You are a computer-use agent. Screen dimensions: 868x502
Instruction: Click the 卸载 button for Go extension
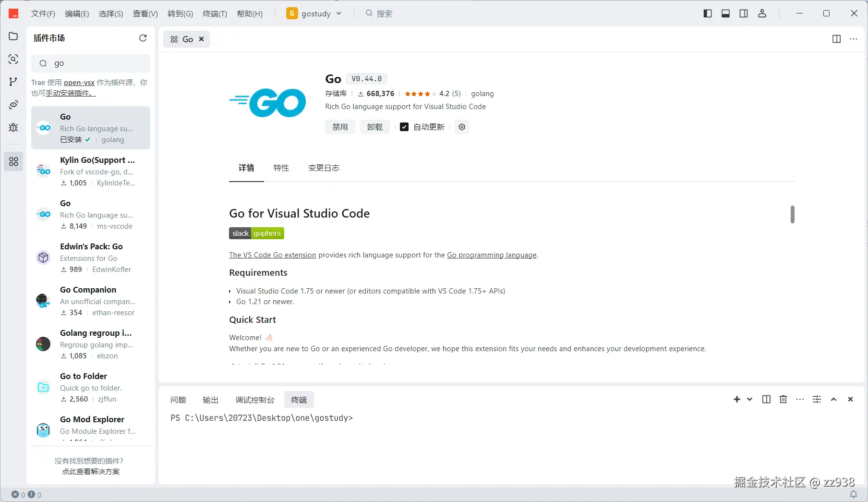(x=375, y=127)
